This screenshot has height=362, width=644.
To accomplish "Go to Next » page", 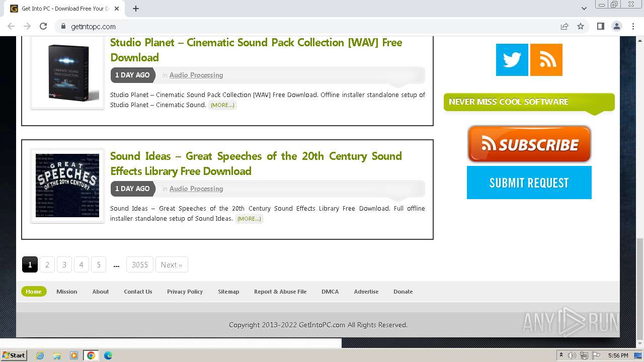I will (x=172, y=264).
